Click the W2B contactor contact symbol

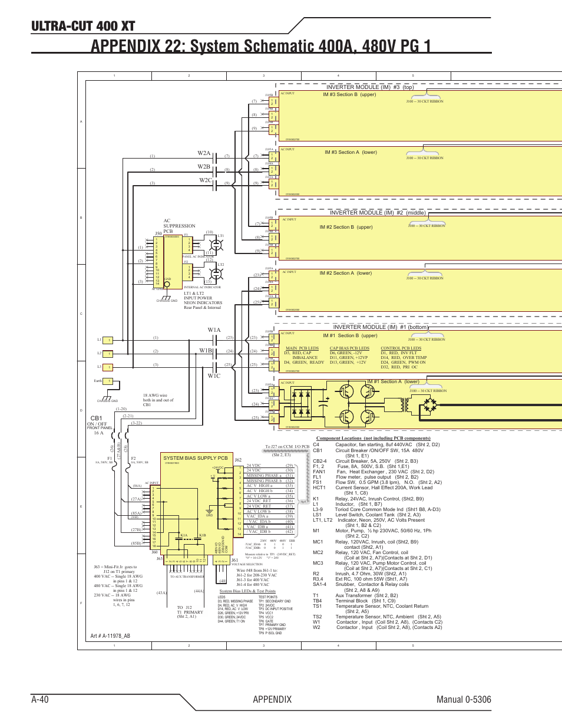[214, 172]
